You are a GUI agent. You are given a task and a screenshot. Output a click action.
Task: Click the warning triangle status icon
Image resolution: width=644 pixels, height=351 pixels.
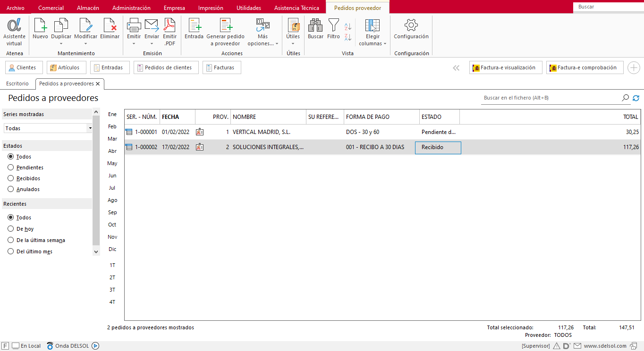click(x=557, y=346)
